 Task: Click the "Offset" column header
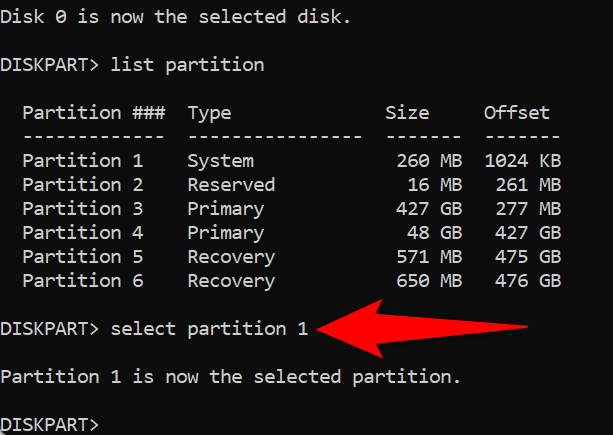(x=517, y=113)
